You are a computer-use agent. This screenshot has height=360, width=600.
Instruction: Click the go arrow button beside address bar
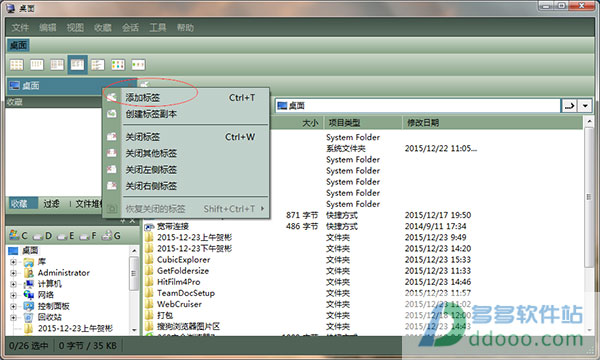[569, 106]
